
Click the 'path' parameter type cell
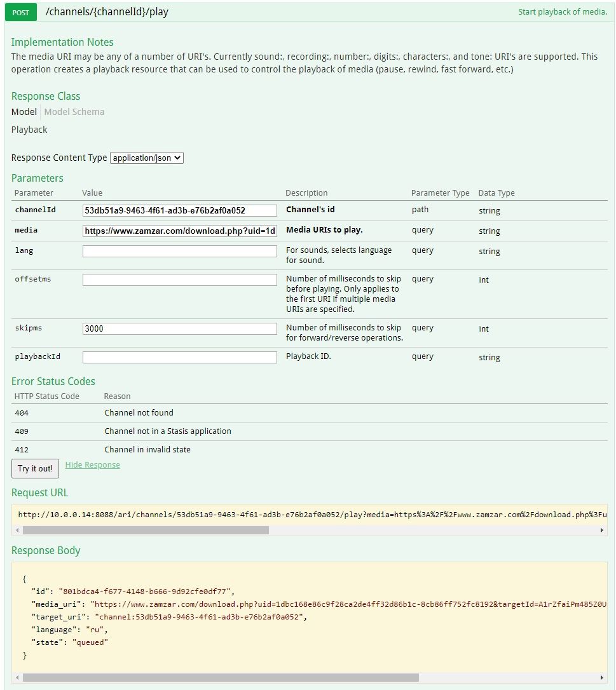coord(420,210)
